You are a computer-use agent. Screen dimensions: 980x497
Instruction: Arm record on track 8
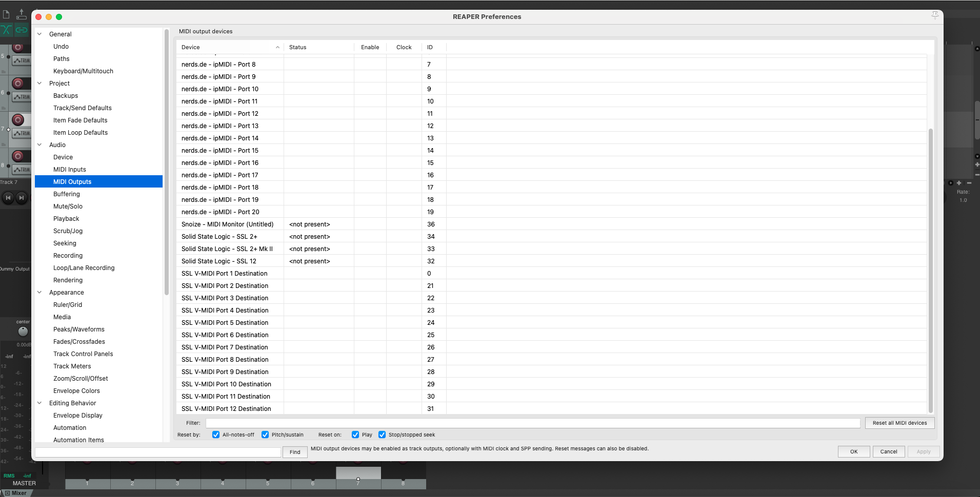click(18, 156)
